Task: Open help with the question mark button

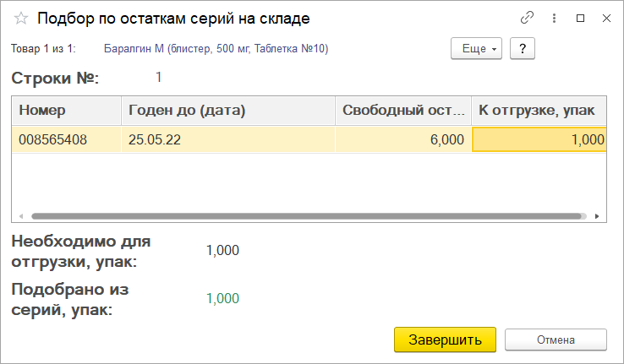Action: point(523,48)
